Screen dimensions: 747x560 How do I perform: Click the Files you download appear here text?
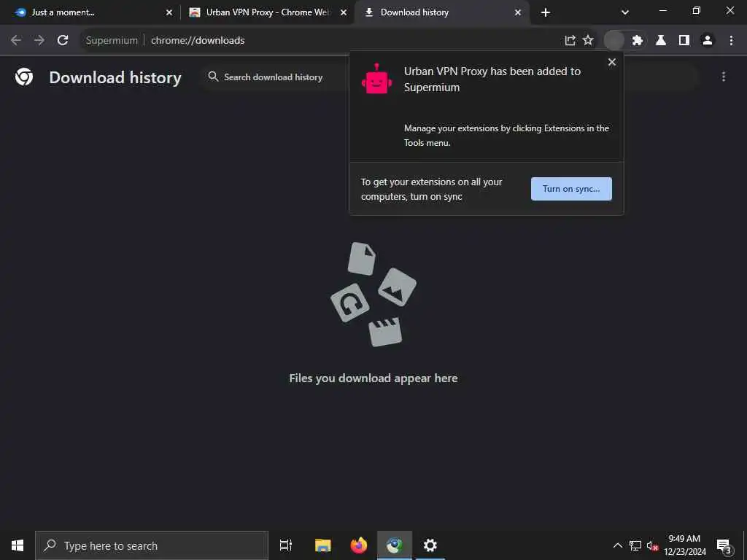(x=373, y=378)
